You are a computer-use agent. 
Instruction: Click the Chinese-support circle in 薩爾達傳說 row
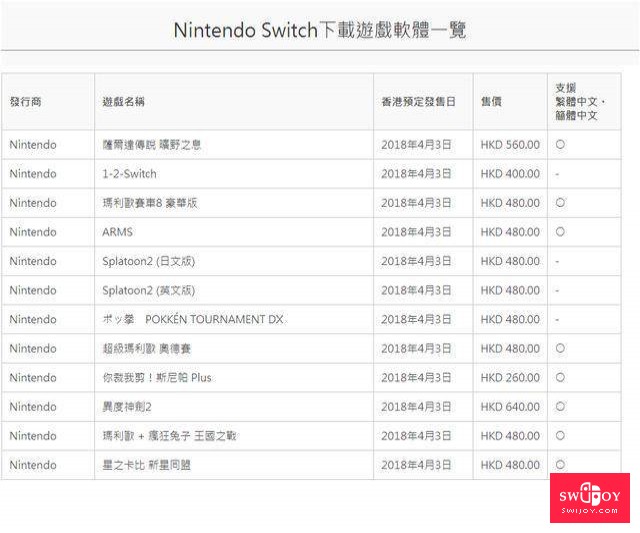tap(560, 144)
